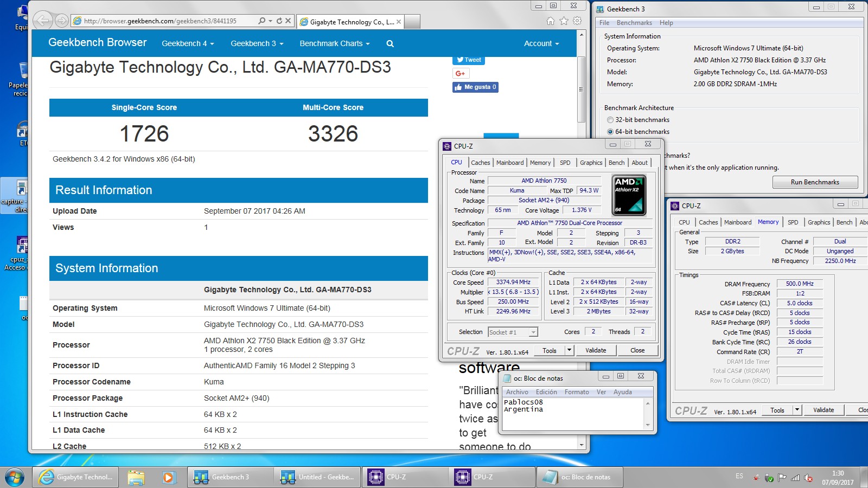868x488 pixels.
Task: Switch to oc: Bloc de notas taskbar item
Action: coord(579,477)
